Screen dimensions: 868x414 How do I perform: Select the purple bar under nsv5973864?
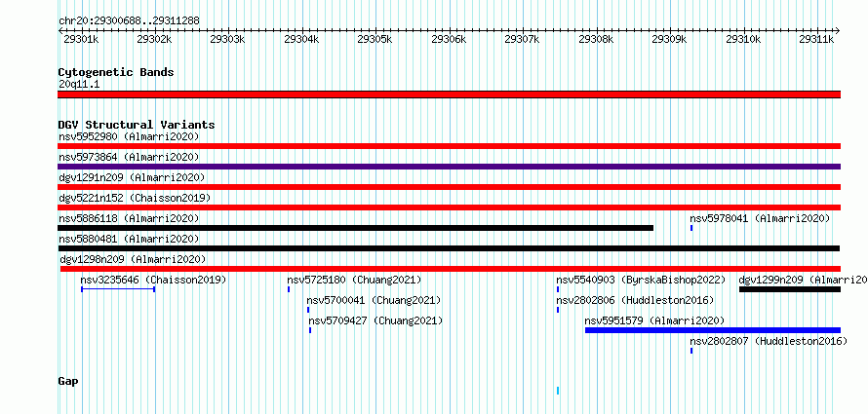pos(449,167)
